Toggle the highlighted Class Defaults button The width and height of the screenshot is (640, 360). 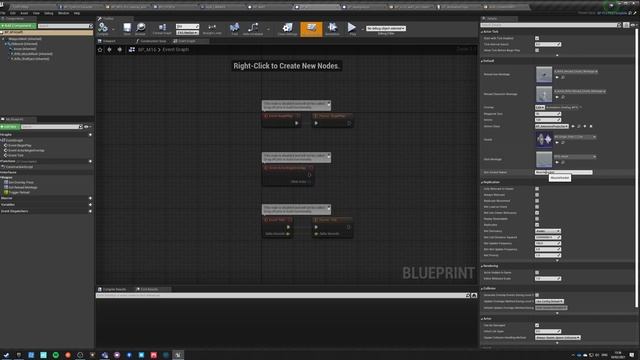[311, 29]
